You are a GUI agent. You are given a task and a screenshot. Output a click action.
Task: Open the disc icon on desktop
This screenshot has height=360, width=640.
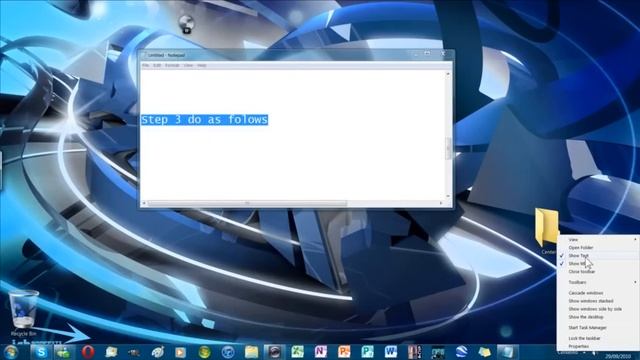(186, 24)
